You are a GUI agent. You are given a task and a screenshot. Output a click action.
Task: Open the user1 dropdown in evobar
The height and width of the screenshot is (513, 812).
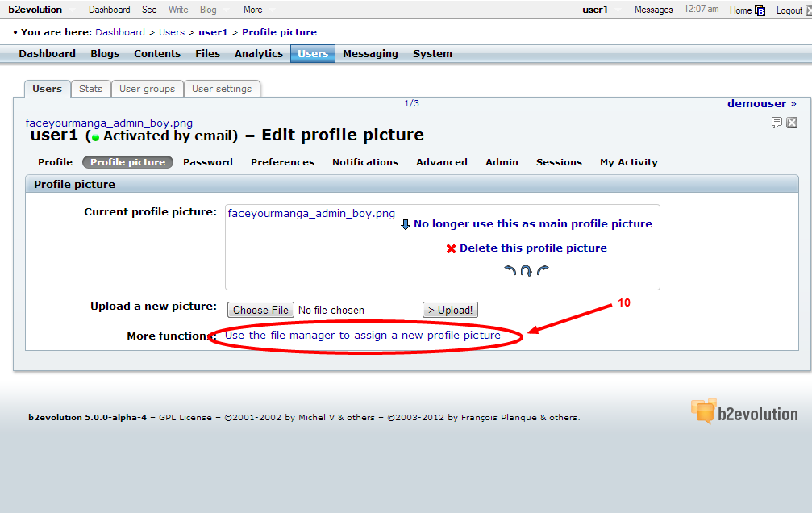pos(600,10)
